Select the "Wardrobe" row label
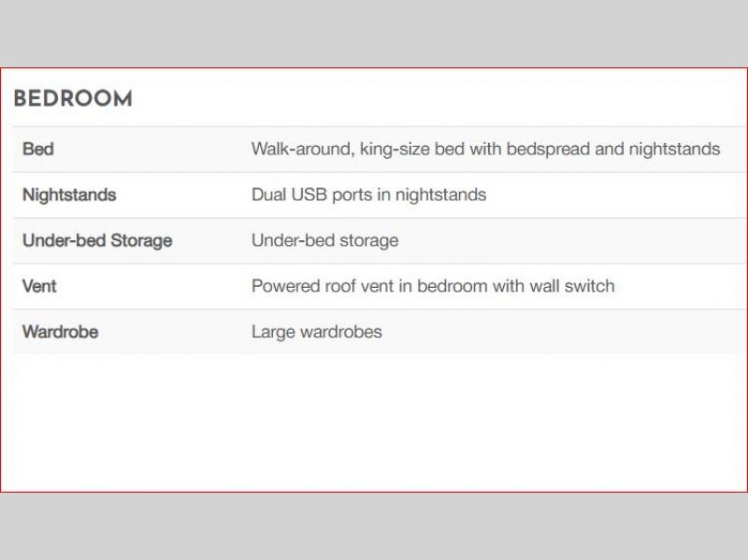 tap(60, 332)
